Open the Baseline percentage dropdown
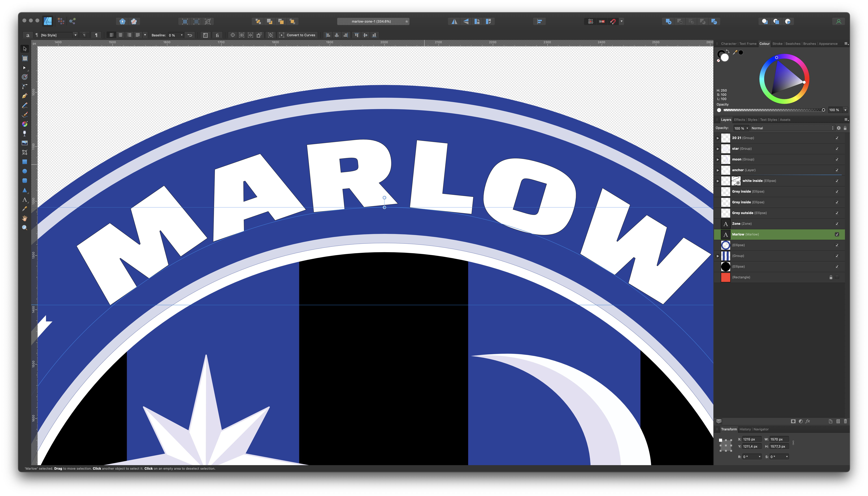 [182, 35]
